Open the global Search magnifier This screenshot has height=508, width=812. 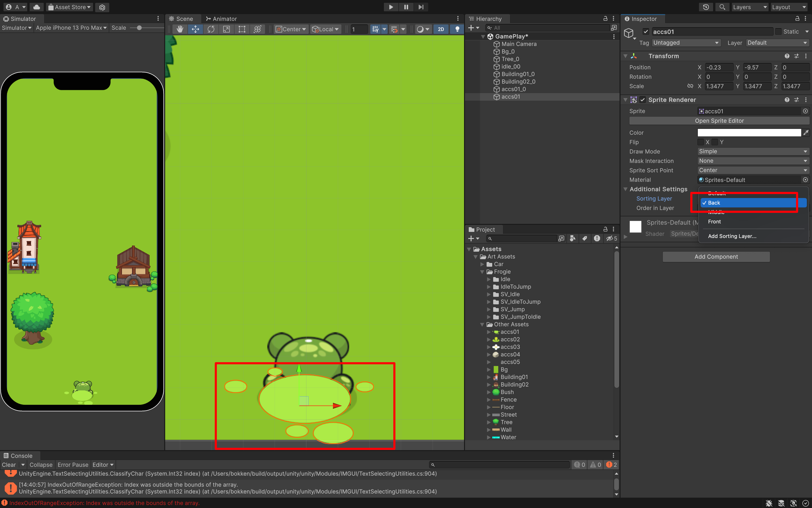click(722, 7)
